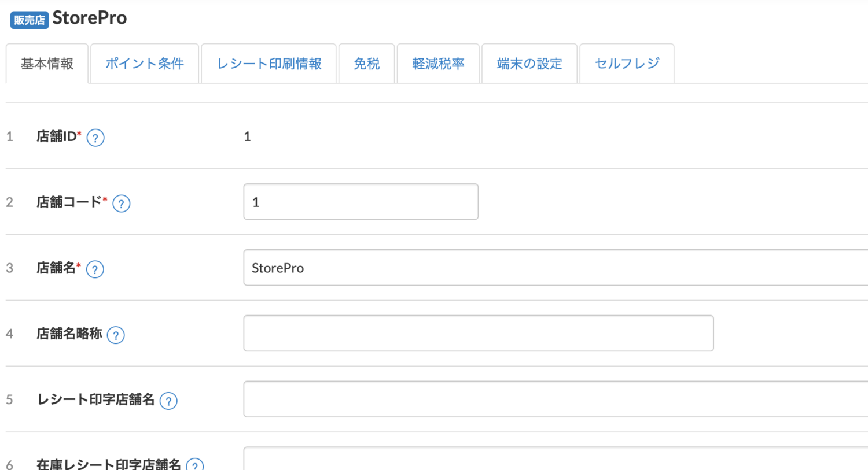
Task: Focus the 在庫レシート印字店舗名 input field
Action: [556, 460]
